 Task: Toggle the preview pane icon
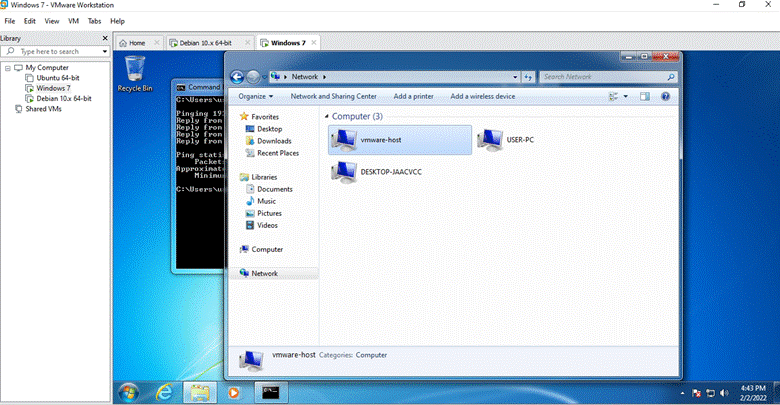(645, 97)
